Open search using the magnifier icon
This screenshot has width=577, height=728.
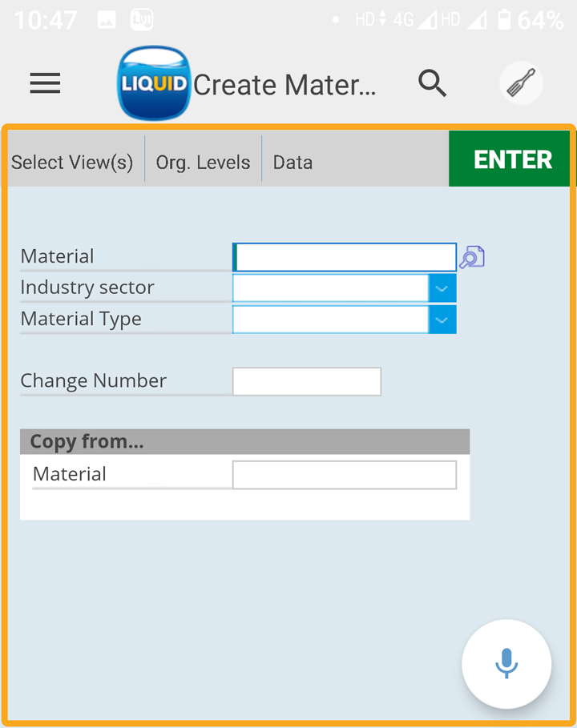click(x=432, y=83)
